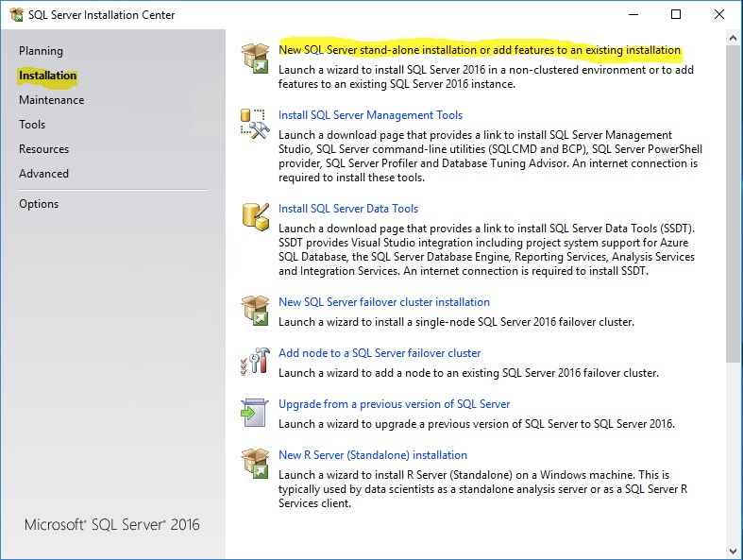This screenshot has height=560, width=743.
Task: Start New SQL Server failover cluster installation
Action: (384, 302)
